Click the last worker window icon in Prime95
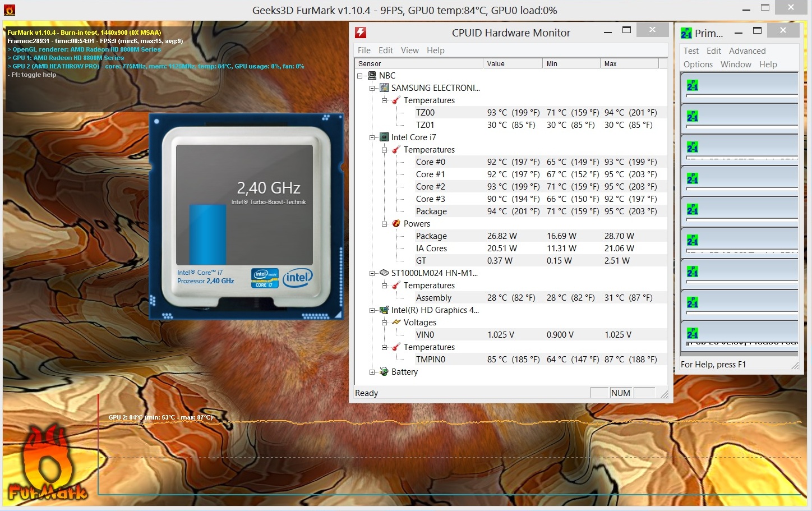 pos(693,333)
